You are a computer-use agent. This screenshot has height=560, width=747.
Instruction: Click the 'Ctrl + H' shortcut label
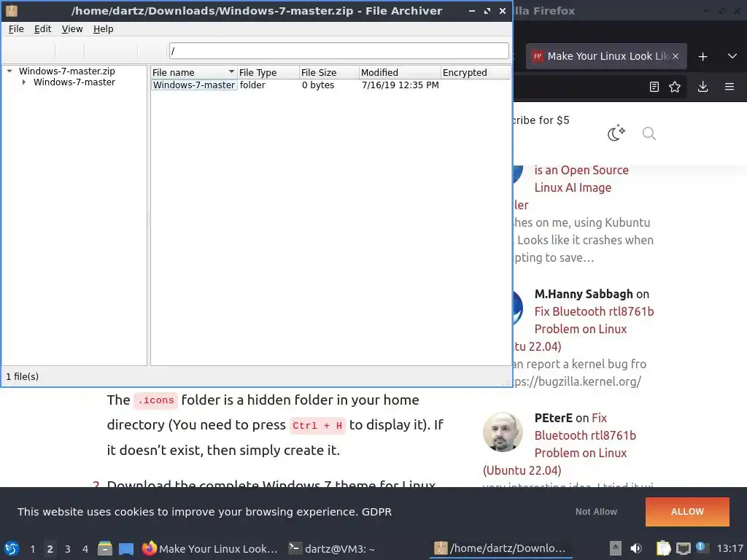coord(317,425)
